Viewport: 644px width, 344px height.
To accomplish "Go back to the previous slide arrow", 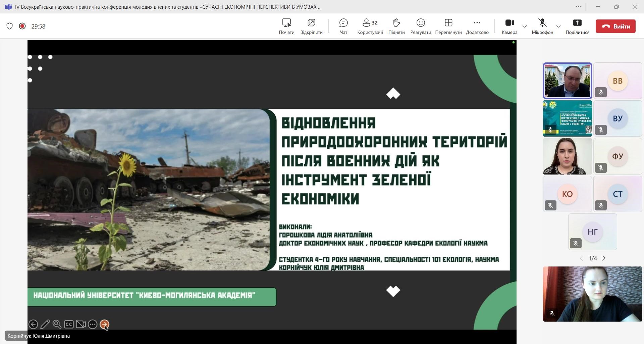I will (x=33, y=324).
